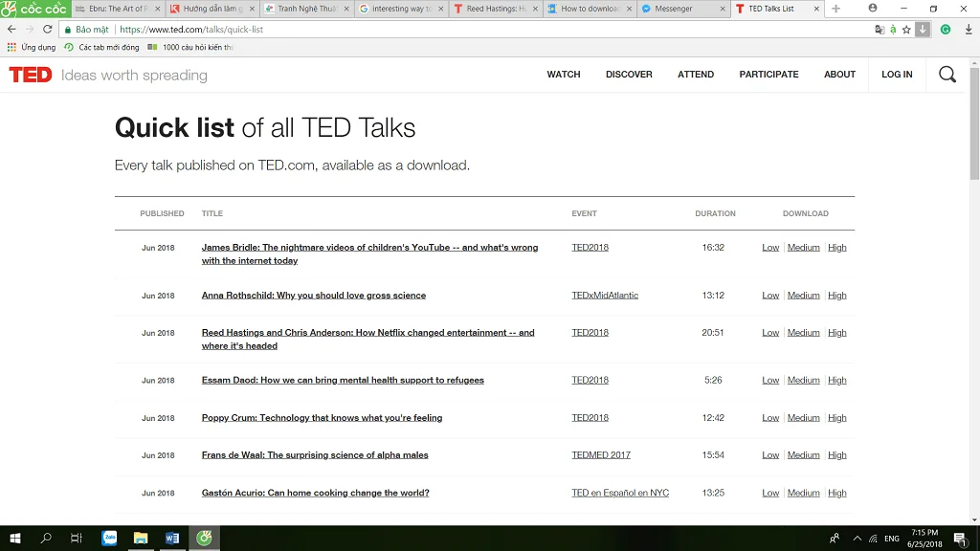Screen dimensions: 980x551
Task: Click the ENG language indicator in tray
Action: coord(892,539)
